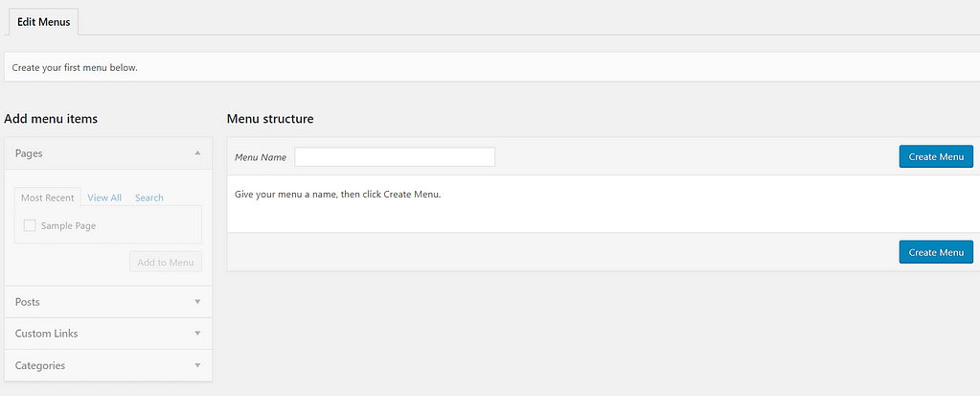
Task: Expand the Custom Links section arrow
Action: point(197,333)
